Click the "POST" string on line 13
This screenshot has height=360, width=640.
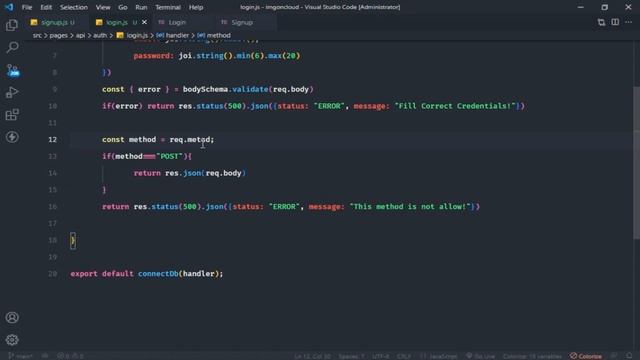169,156
